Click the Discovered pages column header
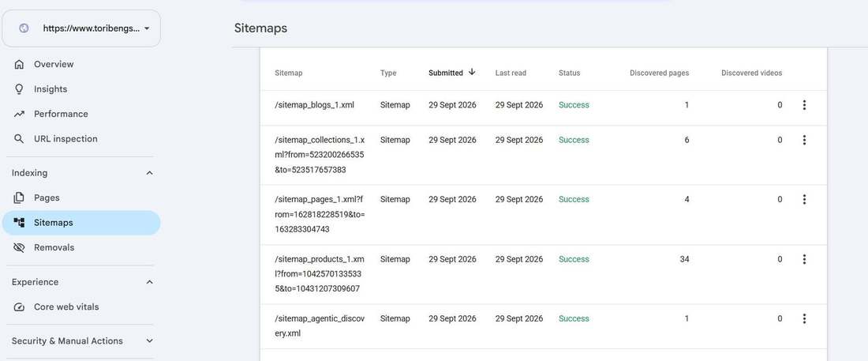This screenshot has width=868, height=361. pyautogui.click(x=660, y=73)
